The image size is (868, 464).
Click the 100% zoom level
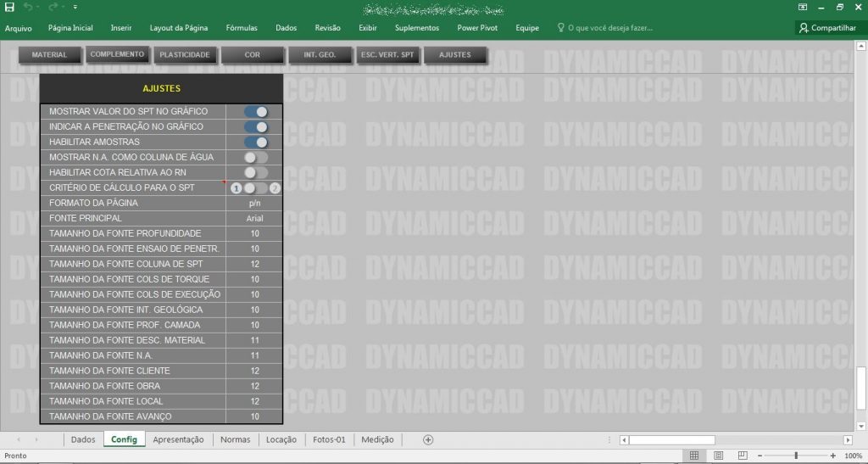click(853, 456)
